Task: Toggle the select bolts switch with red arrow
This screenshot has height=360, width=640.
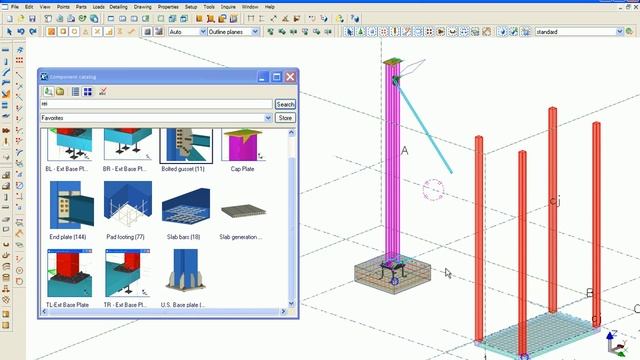Action: click(440, 31)
